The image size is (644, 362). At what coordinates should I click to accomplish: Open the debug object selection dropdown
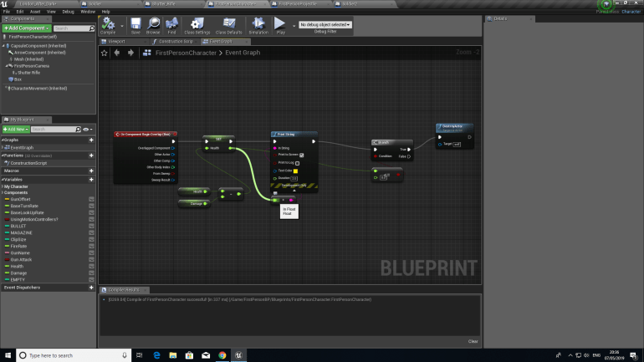pos(325,24)
